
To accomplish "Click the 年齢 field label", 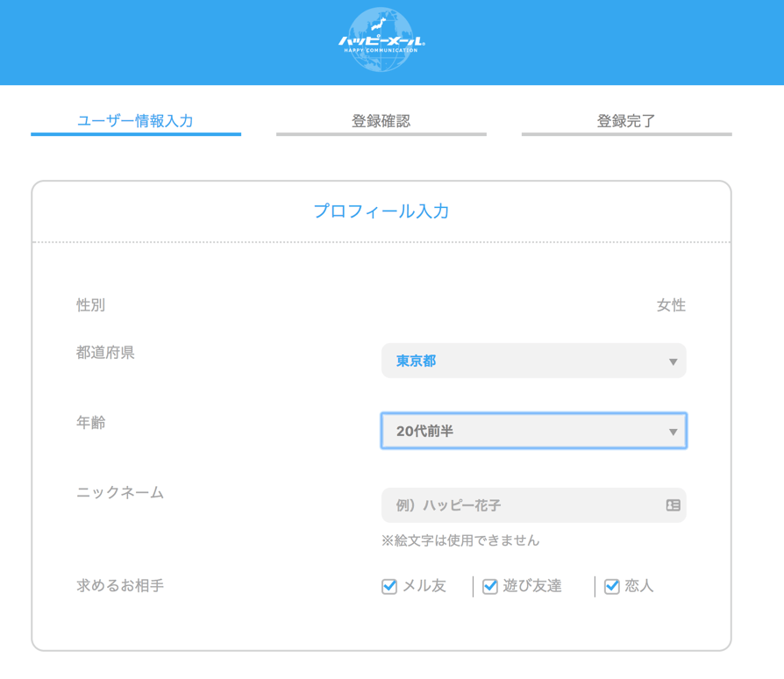I will [x=91, y=423].
